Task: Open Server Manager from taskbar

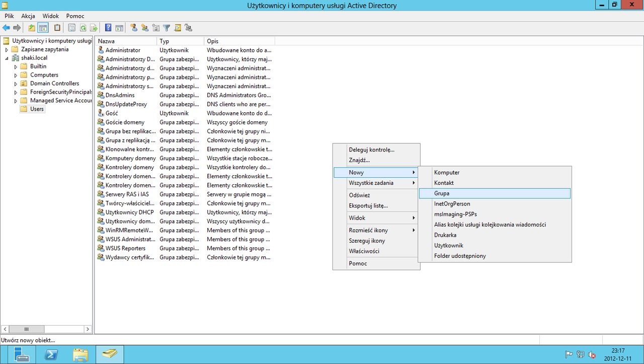Action: [x=22, y=354]
